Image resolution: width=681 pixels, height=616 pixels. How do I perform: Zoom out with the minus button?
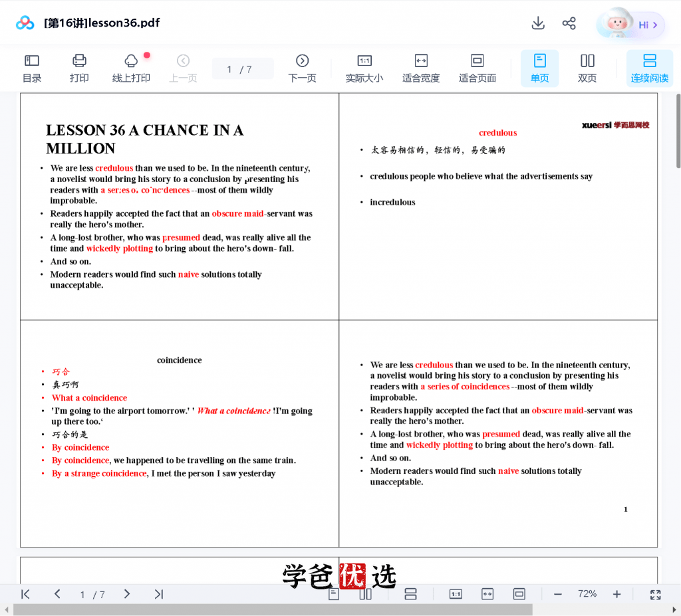click(558, 594)
